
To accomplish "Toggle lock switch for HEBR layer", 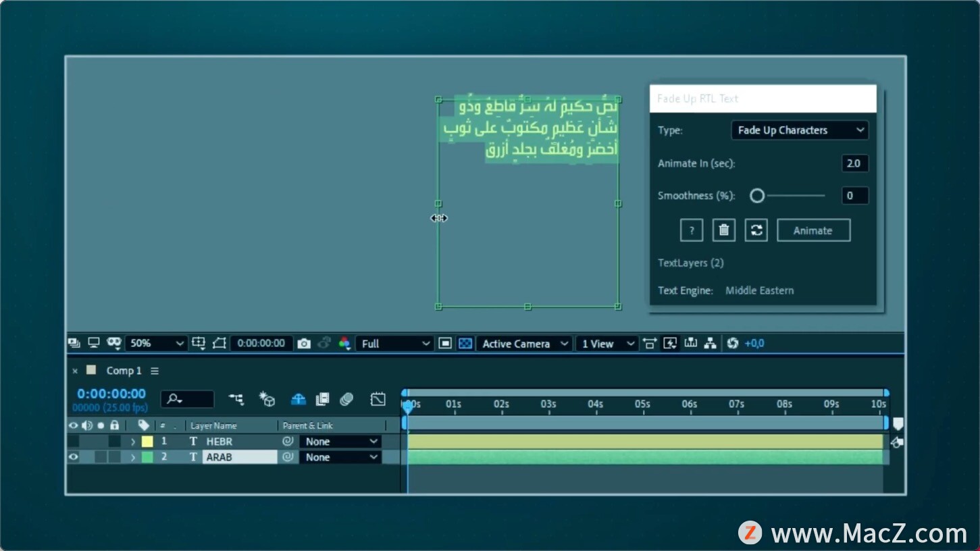I will (115, 441).
